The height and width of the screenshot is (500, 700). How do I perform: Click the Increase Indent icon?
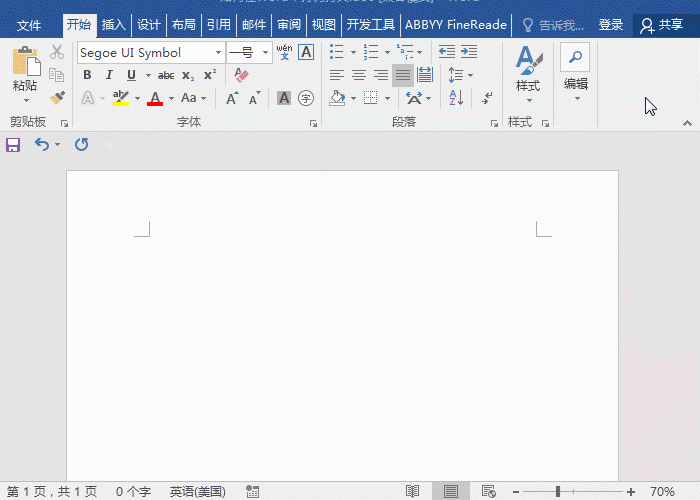tap(468, 52)
